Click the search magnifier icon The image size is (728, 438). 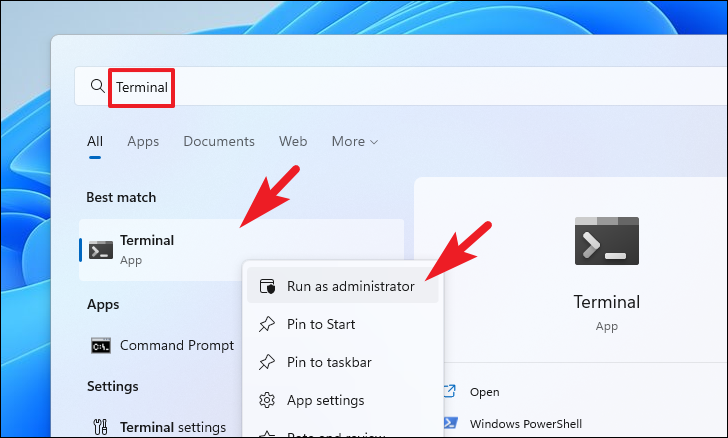point(98,86)
